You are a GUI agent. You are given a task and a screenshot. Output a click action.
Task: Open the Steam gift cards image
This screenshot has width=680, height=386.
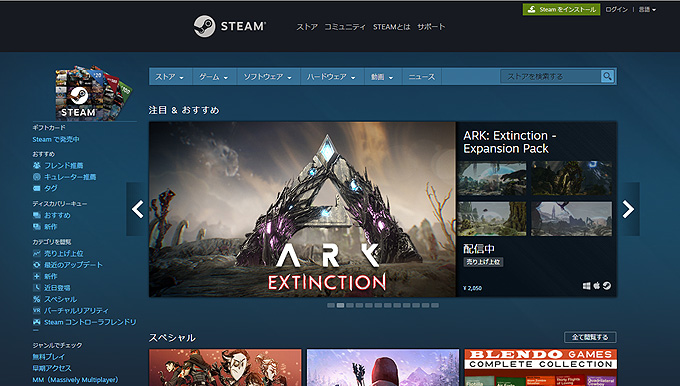pyautogui.click(x=93, y=93)
